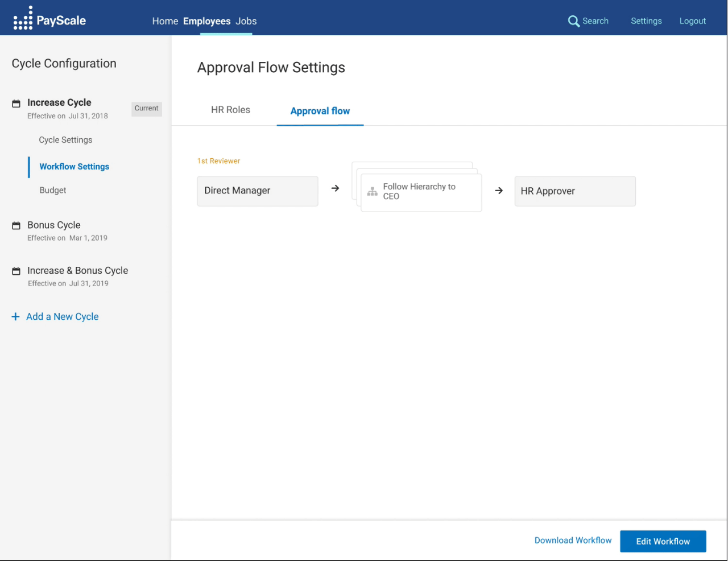The image size is (728, 561).
Task: Open the Download Workflow link
Action: point(573,540)
